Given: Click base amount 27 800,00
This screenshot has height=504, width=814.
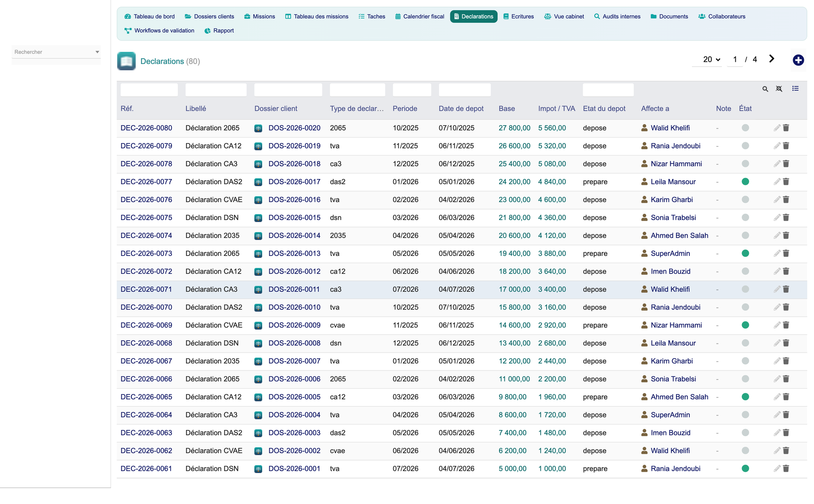Looking at the screenshot, I should point(515,128).
